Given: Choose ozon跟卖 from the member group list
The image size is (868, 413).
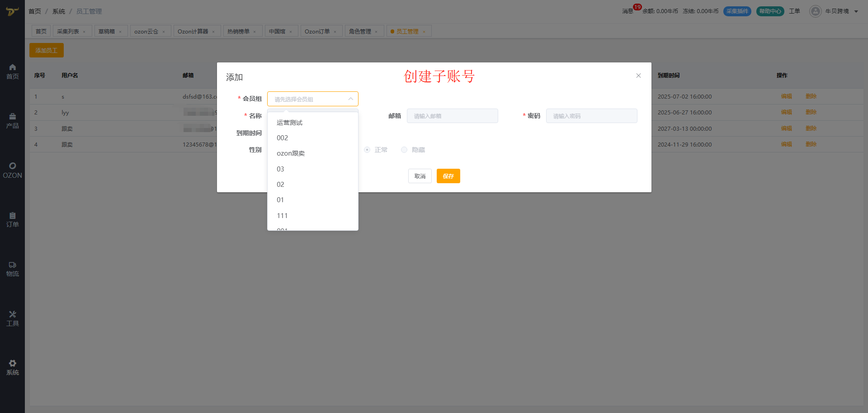Looking at the screenshot, I should click(x=313, y=153).
